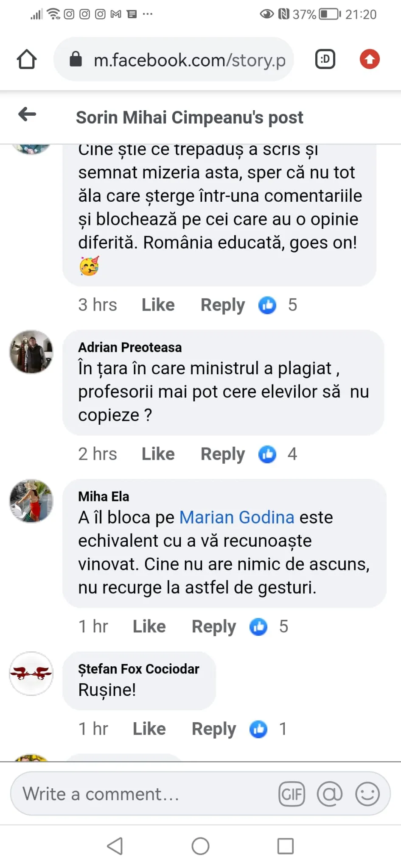
Task: Tap the browser home icon
Action: (x=27, y=59)
